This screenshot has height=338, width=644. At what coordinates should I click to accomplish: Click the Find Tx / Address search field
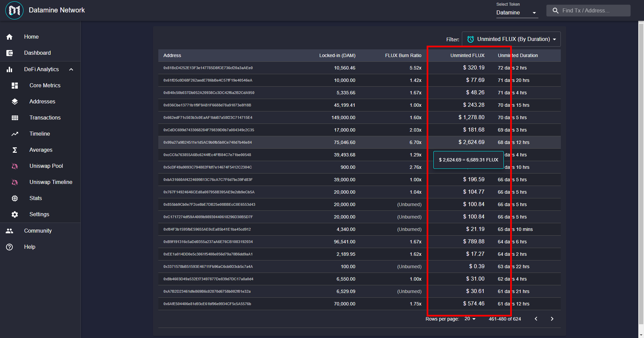coord(588,11)
